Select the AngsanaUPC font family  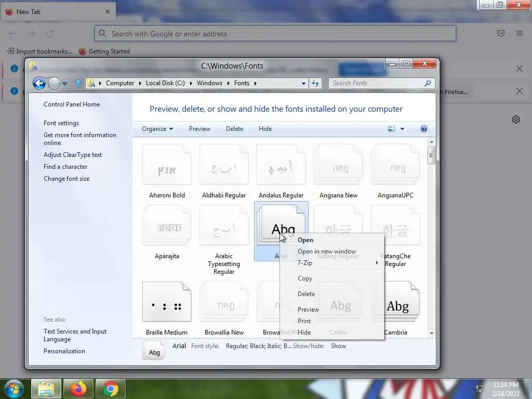[x=395, y=171]
